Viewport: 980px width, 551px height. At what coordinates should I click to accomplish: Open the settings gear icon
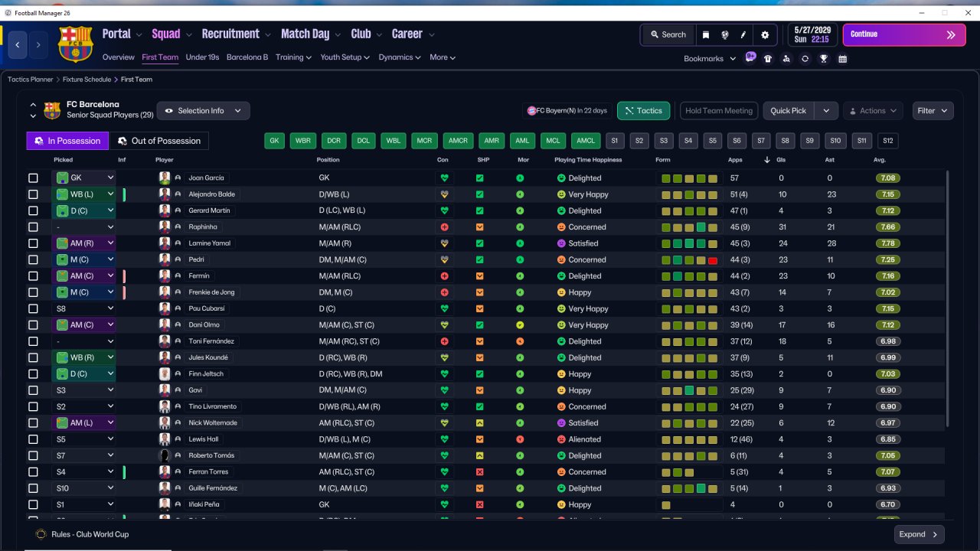point(765,34)
